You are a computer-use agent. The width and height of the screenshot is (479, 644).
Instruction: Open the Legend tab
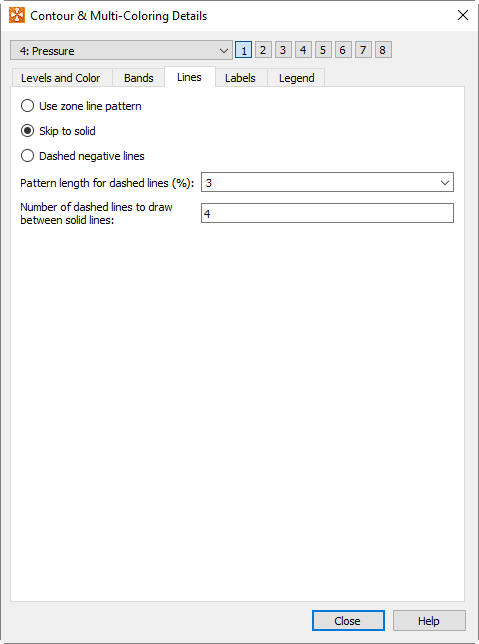[297, 78]
